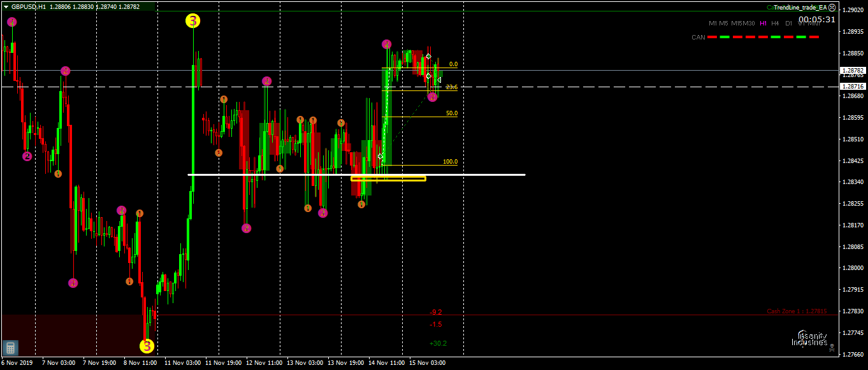Click the skull icon beside Insanity Industries

tap(832, 348)
